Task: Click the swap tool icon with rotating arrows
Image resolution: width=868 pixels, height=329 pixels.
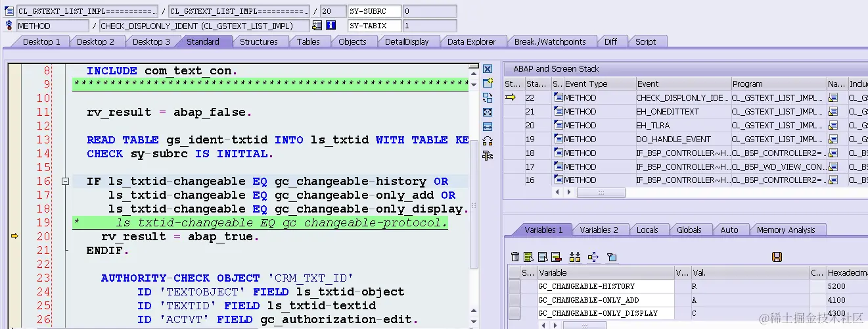Action: [487, 97]
